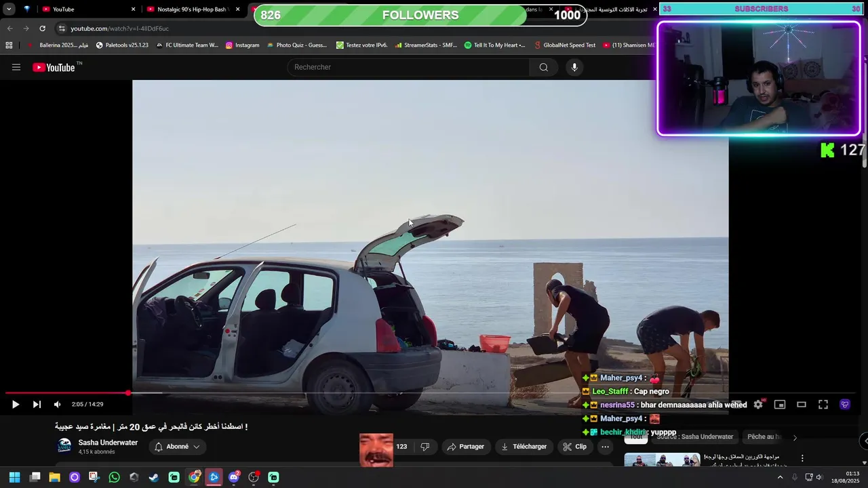
Task: Open the suggested video thumbnail
Action: pyautogui.click(x=662, y=460)
